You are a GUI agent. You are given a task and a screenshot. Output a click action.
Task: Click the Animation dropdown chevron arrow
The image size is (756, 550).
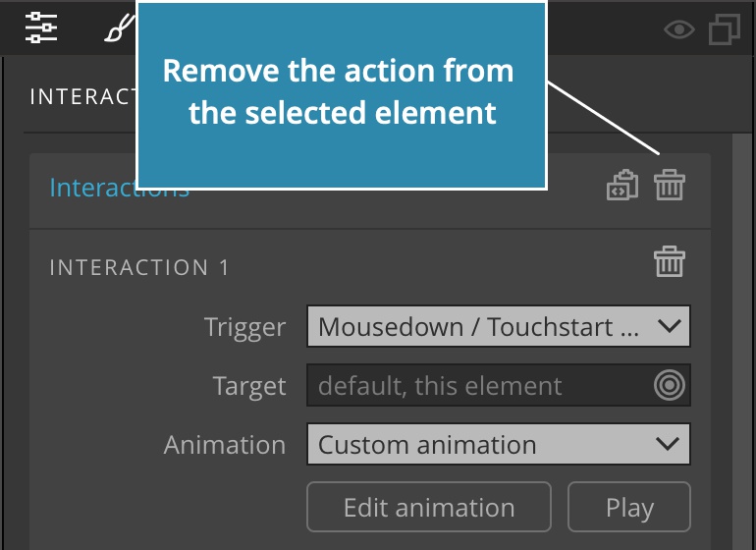(x=668, y=444)
